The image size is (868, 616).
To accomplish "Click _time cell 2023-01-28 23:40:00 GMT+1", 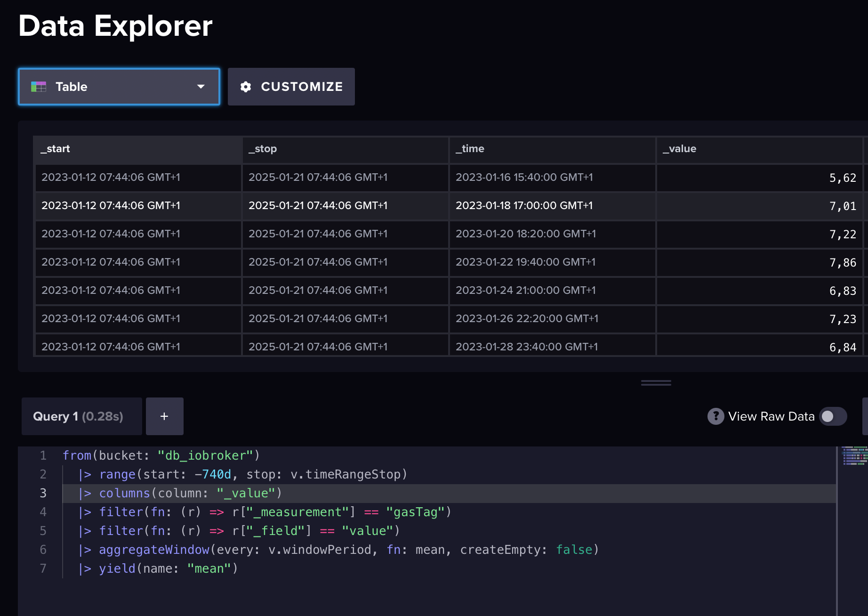I will coord(552,345).
